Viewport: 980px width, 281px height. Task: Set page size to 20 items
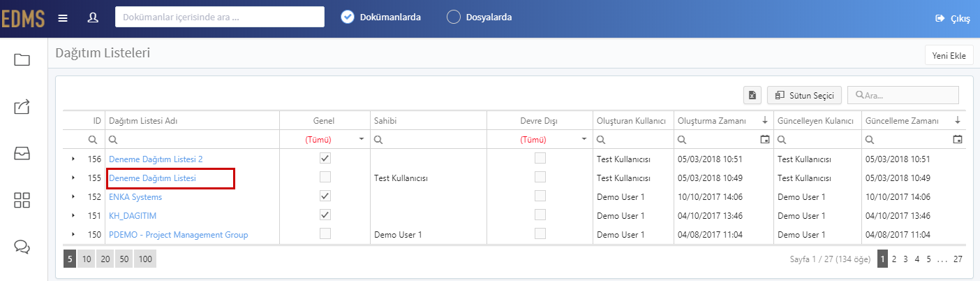105,259
